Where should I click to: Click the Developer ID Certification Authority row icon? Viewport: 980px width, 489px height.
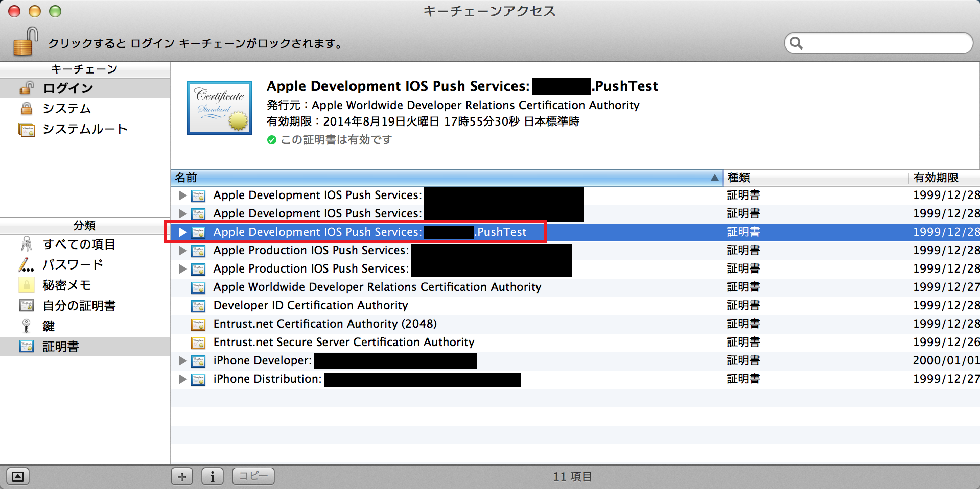[x=198, y=306]
